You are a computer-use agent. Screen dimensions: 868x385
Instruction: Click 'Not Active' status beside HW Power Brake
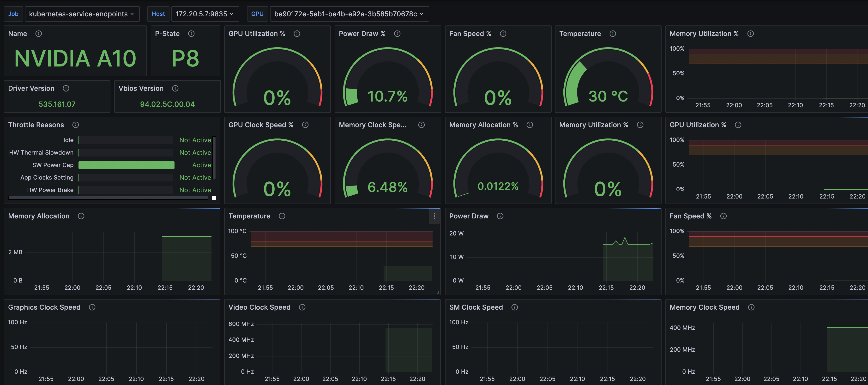(x=195, y=190)
